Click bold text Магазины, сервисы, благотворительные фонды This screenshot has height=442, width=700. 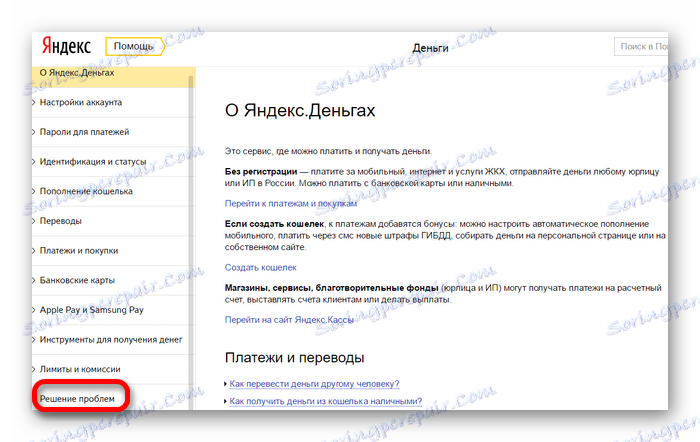coord(331,288)
